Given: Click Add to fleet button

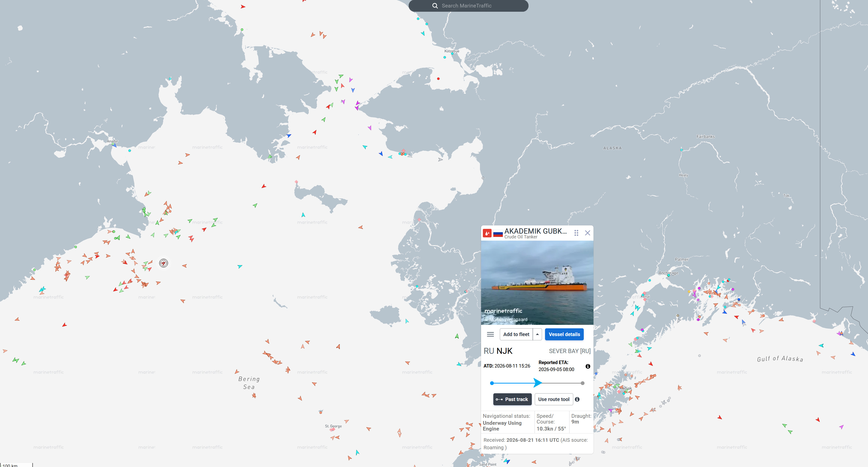Looking at the screenshot, I should coord(516,334).
